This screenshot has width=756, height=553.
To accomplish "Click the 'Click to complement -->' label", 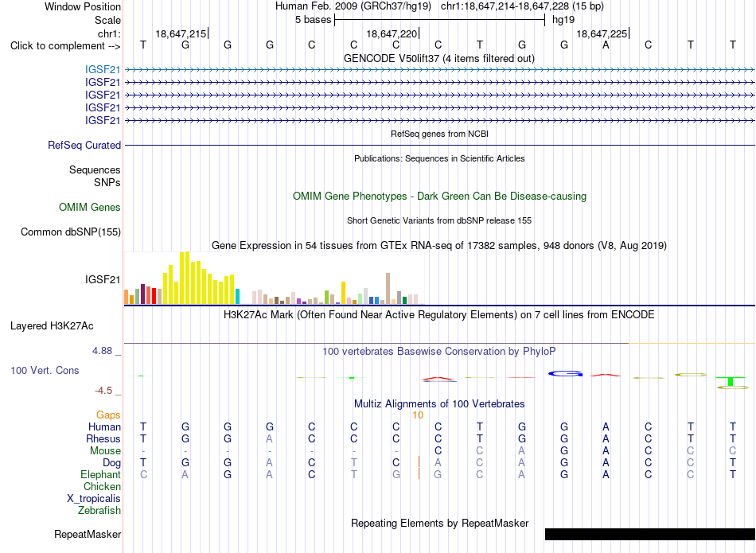I will [65, 46].
